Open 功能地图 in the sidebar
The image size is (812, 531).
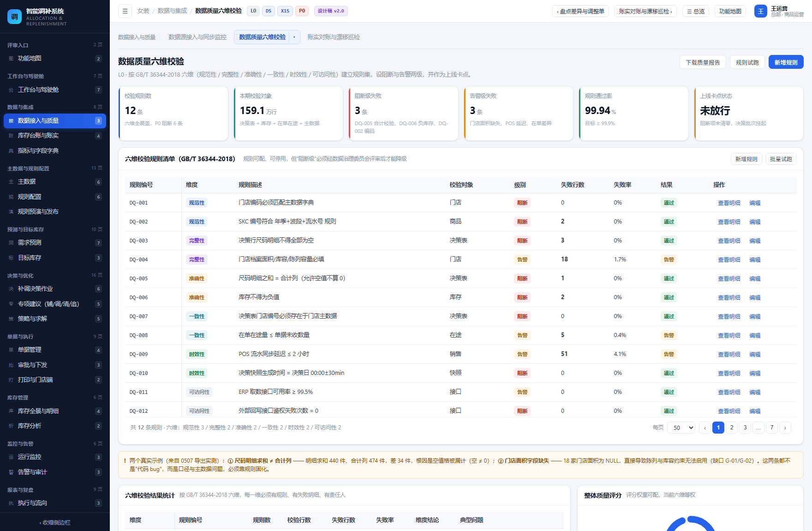55,59
